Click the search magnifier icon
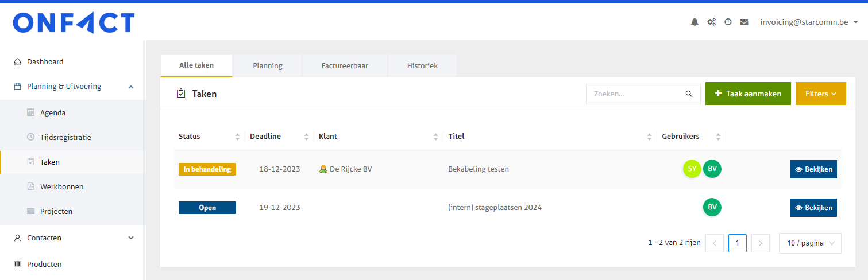Viewport: 868px width, 280px height. click(689, 94)
